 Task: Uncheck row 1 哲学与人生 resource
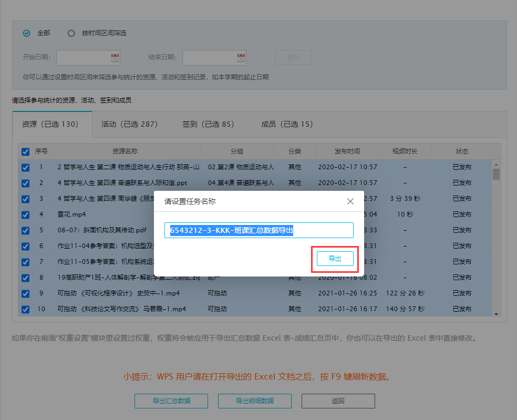(25, 167)
